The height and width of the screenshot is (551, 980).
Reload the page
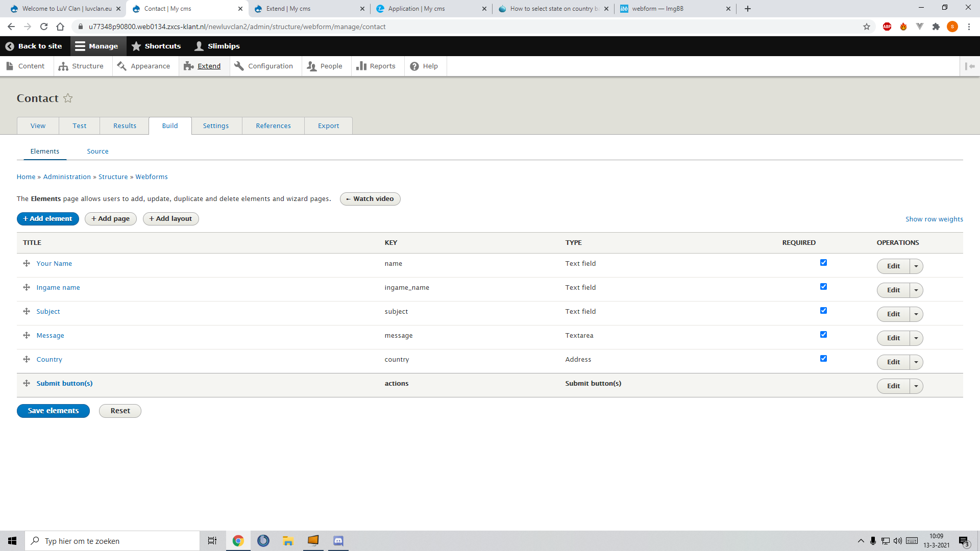44,27
